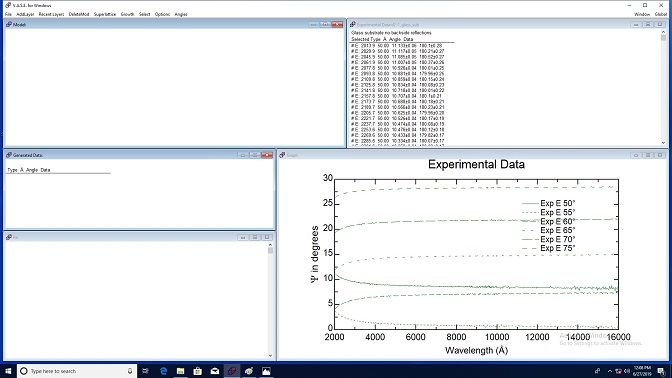Click the Experimental Data scrollbar thumb

point(663,38)
